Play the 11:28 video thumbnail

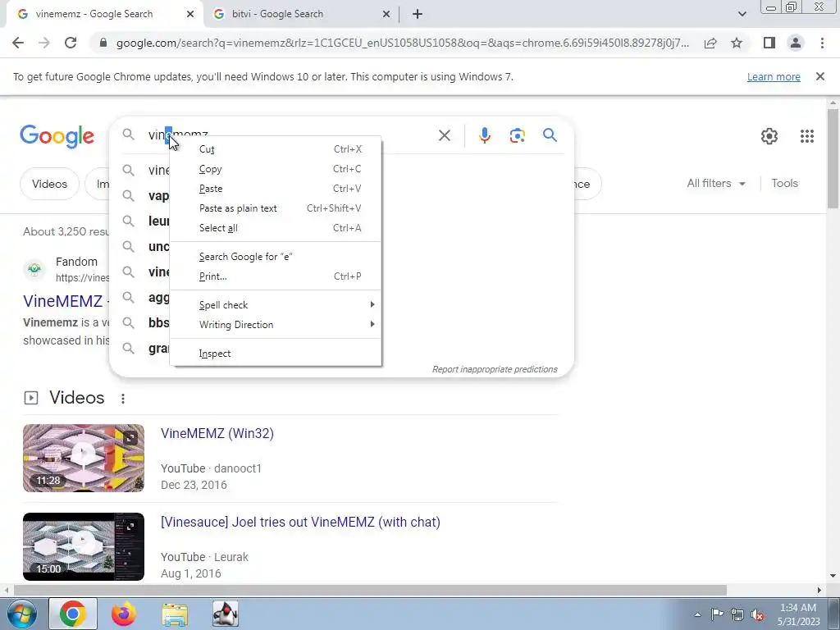(x=84, y=458)
